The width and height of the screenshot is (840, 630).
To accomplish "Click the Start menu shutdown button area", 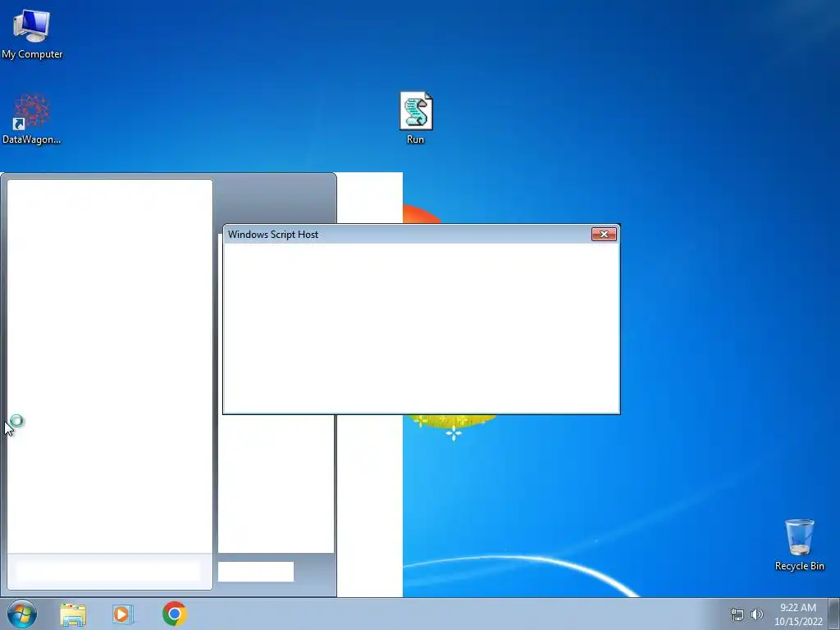I will click(x=256, y=572).
